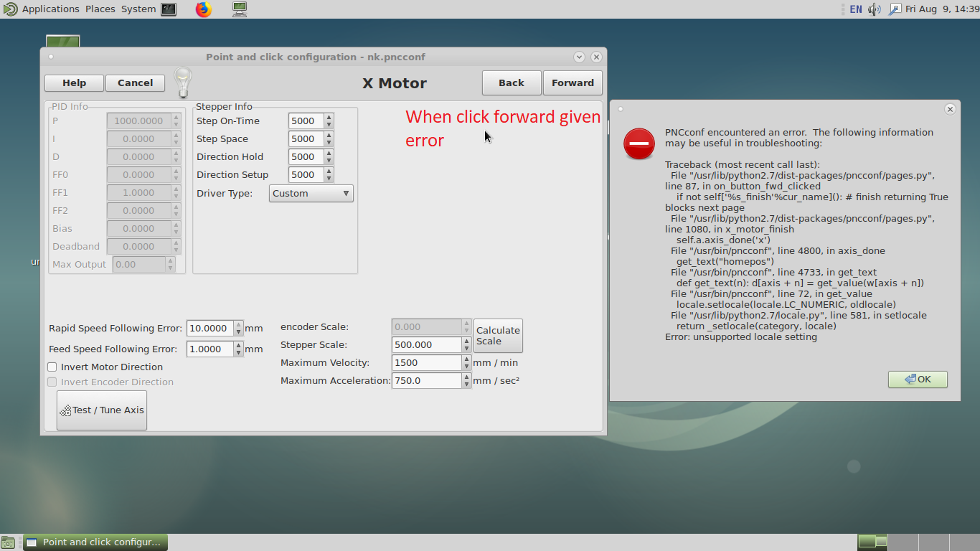Open the terminal launcher in top panel
This screenshot has height=551, width=980.
169,9
